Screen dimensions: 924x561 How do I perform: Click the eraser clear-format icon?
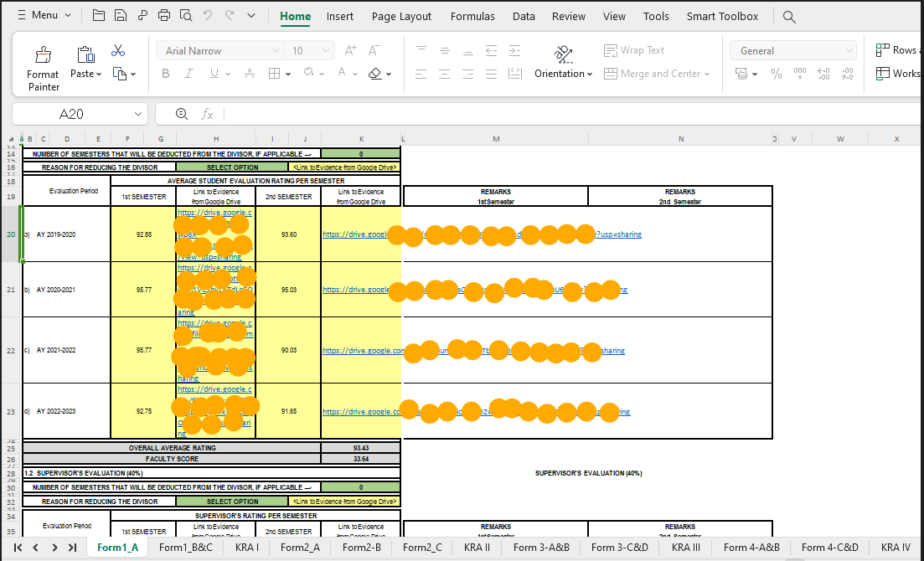click(x=374, y=74)
